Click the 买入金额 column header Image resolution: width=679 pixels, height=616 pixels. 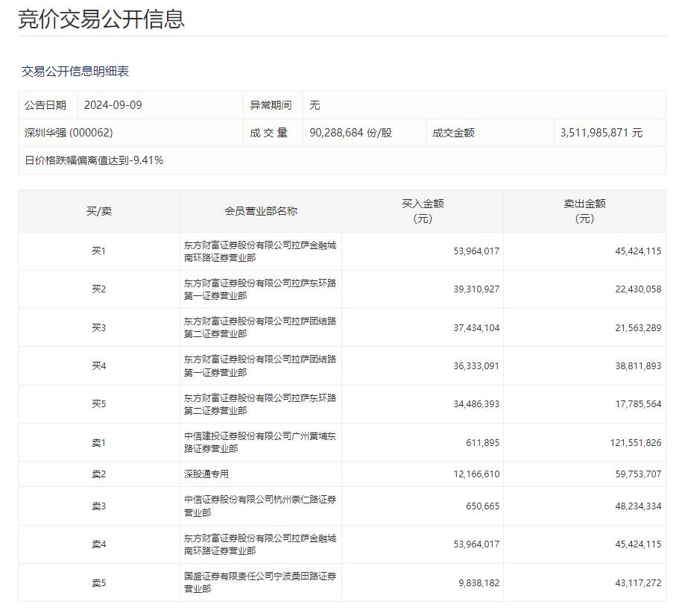point(423,211)
